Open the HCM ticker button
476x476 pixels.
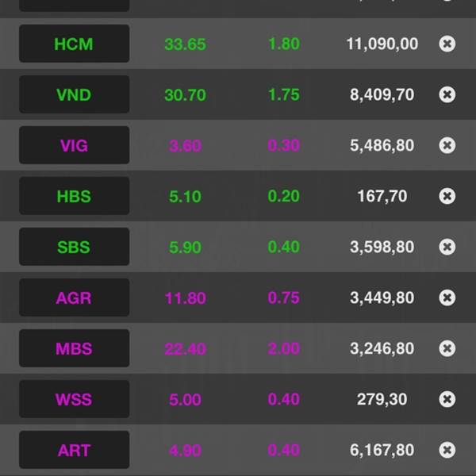[74, 44]
